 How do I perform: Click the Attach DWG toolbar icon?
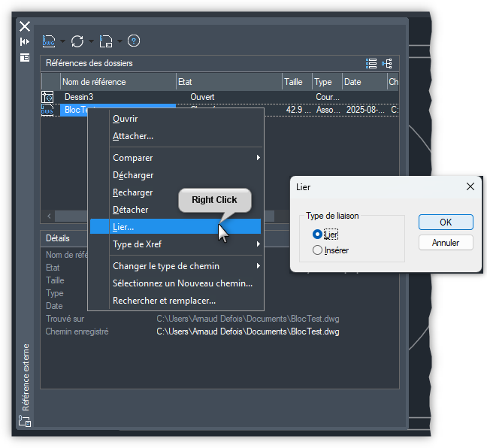49,41
